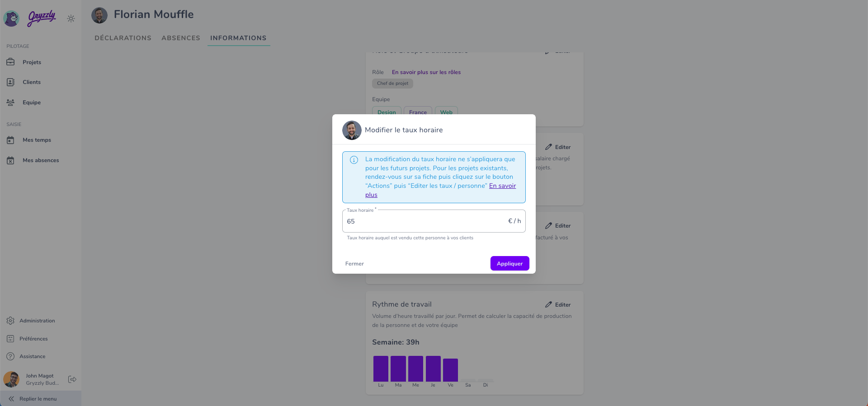This screenshot has height=406, width=868.
Task: Open Assistance help icon
Action: (x=10, y=356)
